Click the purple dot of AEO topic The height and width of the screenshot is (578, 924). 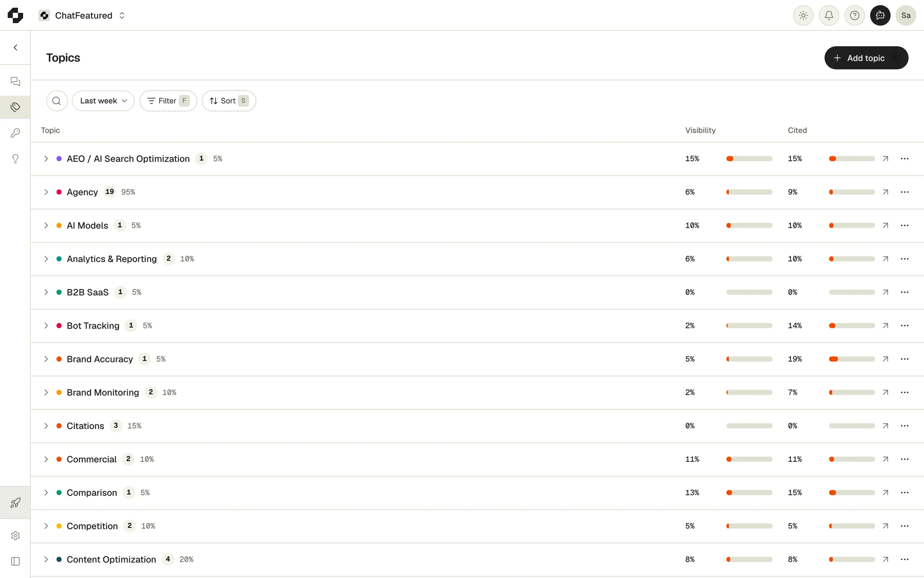coord(59,159)
